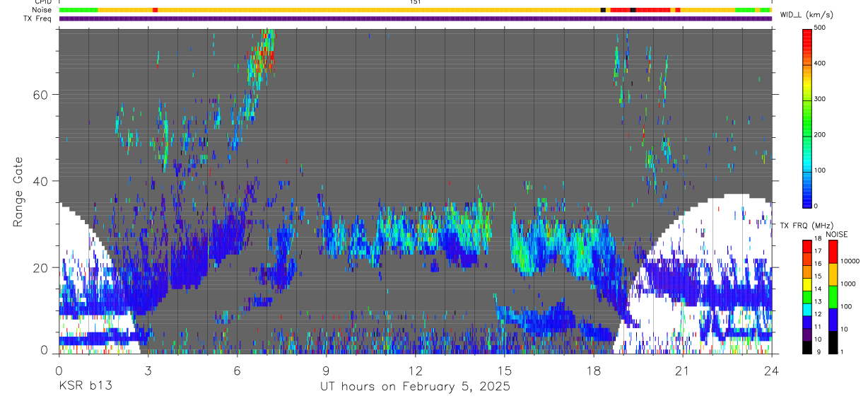Click the '200' label on the WID scale
The width and height of the screenshot is (868, 401).
coord(820,134)
